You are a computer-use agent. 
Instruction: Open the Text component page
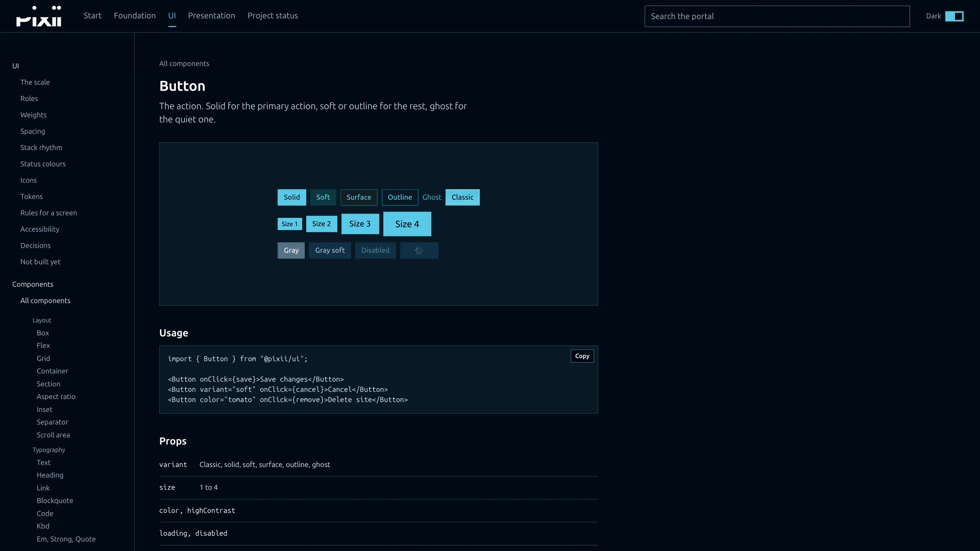(44, 462)
